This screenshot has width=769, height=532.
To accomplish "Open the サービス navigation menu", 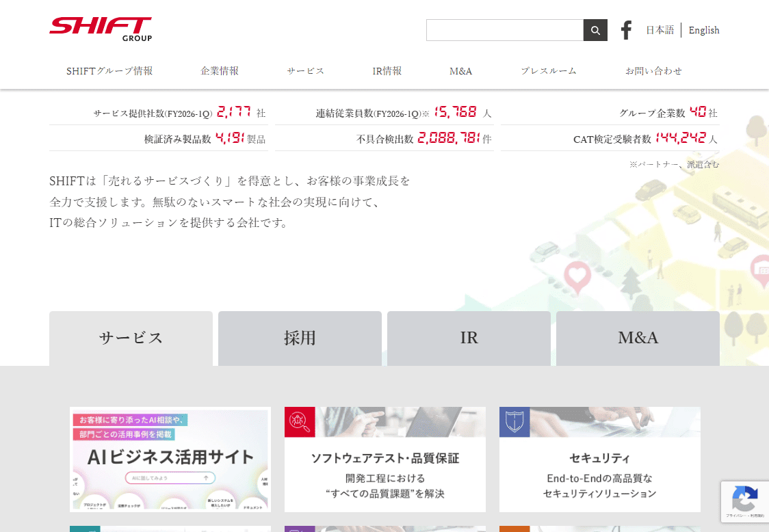I will (305, 70).
